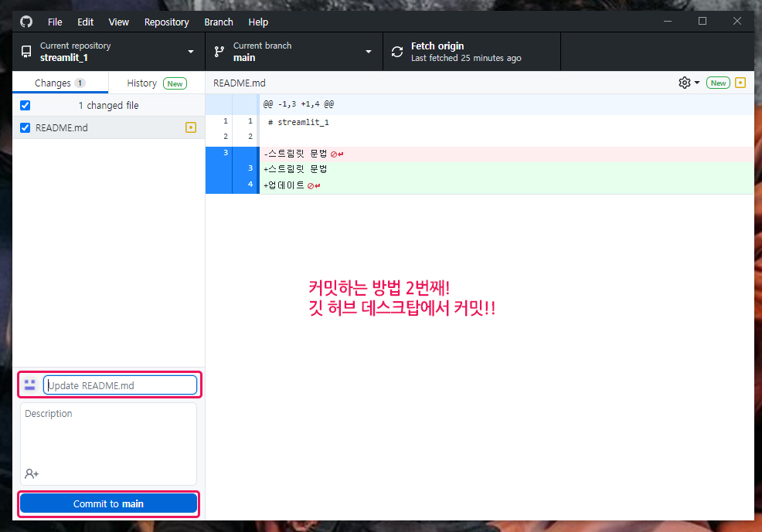762x532 pixels.
Task: Click the branch icon next to main
Action: 219,52
